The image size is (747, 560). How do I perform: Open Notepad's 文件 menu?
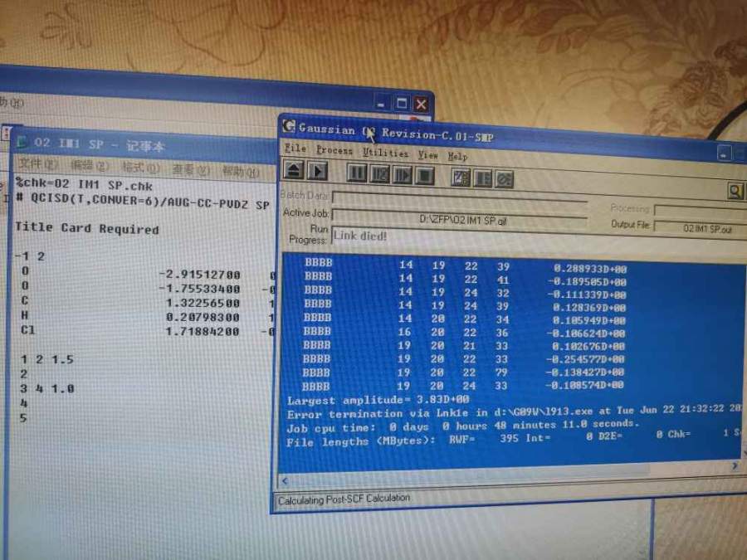pos(37,164)
